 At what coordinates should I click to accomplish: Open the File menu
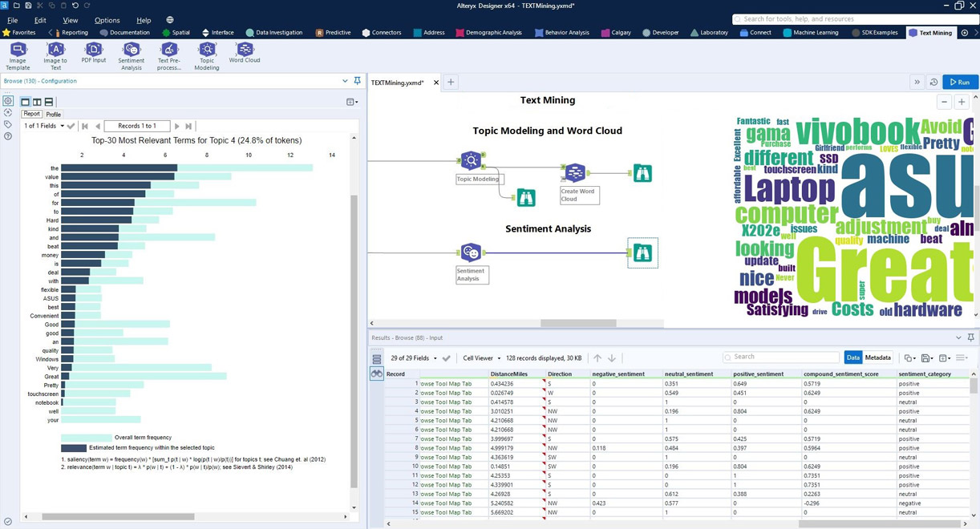tap(13, 20)
